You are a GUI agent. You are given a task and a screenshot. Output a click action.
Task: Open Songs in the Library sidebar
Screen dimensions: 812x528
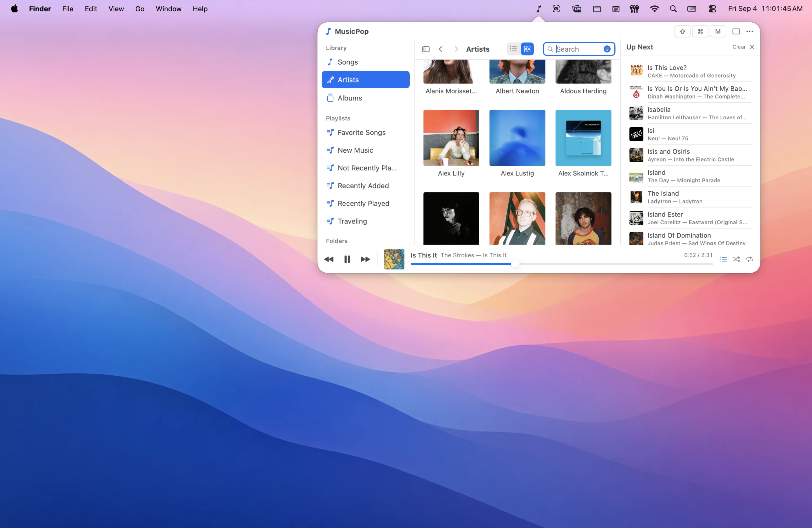[x=365, y=62]
